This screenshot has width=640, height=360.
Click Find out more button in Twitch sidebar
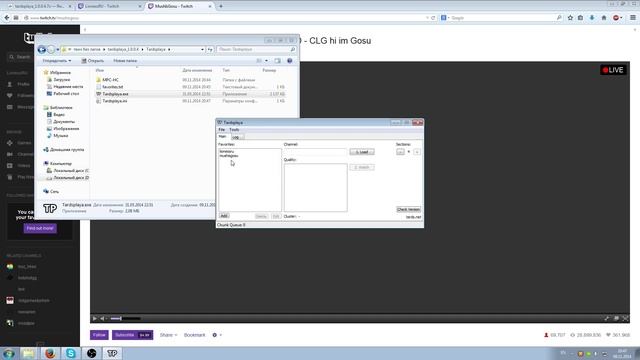pos(40,228)
